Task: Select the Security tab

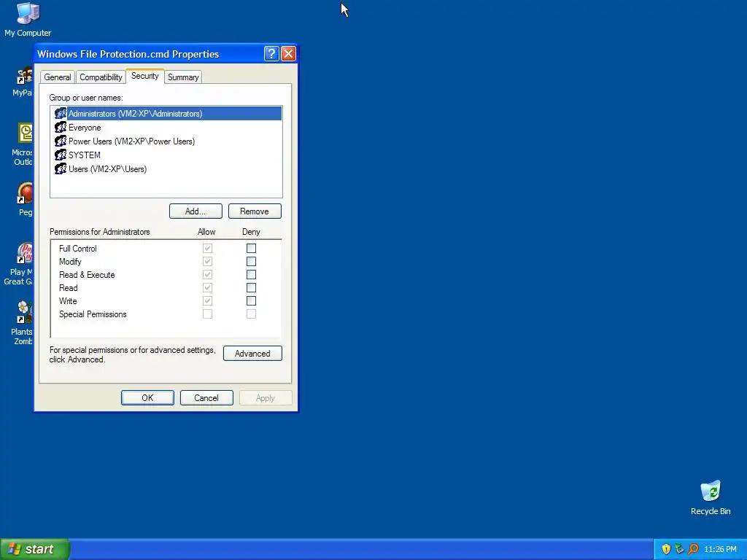Action: [145, 76]
